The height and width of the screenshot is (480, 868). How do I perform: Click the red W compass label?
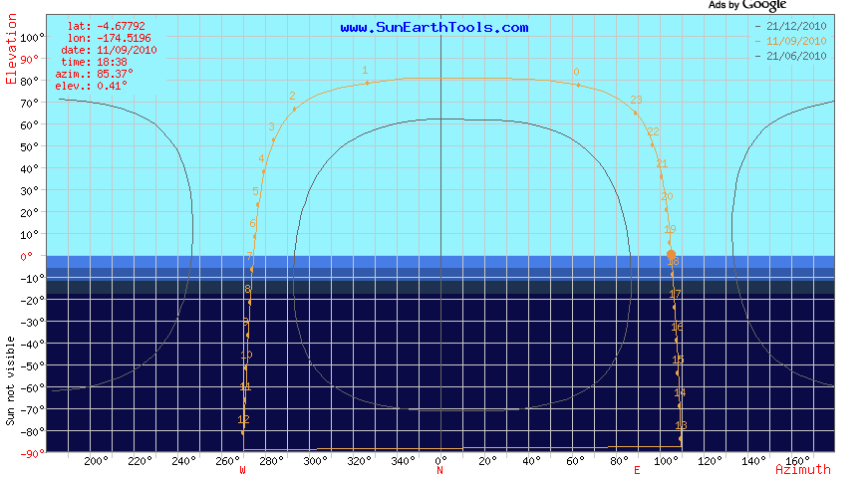click(242, 471)
